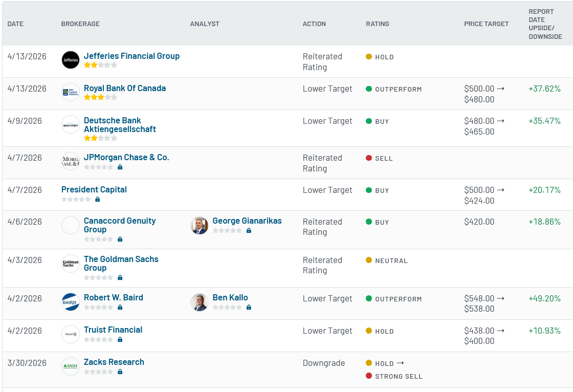
Task: Click the 4/3/2026 date cell
Action: pos(25,260)
